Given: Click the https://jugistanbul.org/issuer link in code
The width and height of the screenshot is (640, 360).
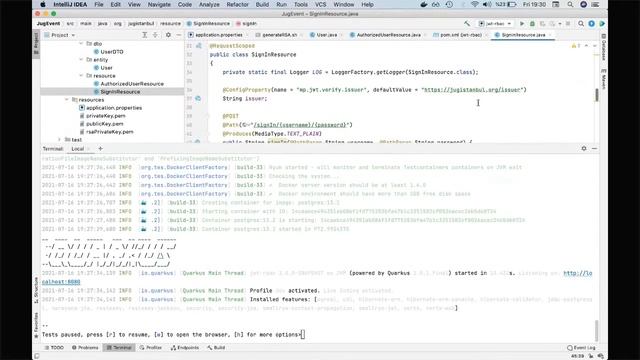Looking at the screenshot, I should pyautogui.click(x=473, y=90).
